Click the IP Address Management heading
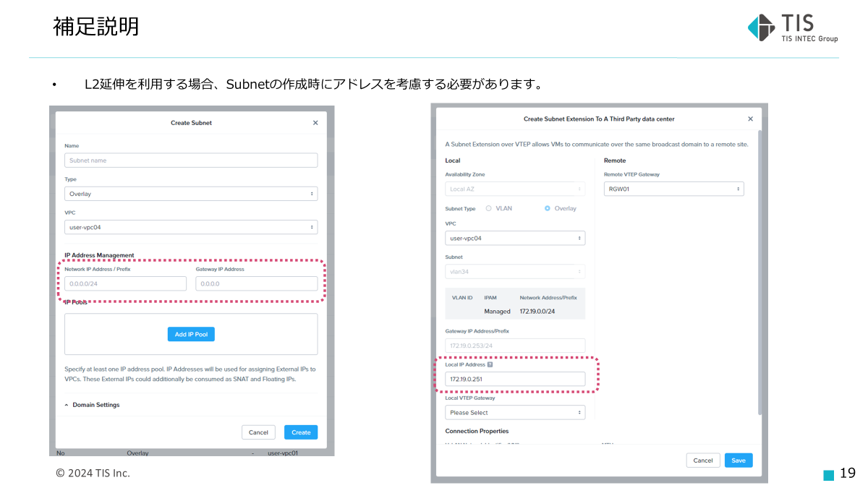The height and width of the screenshot is (488, 868). point(99,255)
